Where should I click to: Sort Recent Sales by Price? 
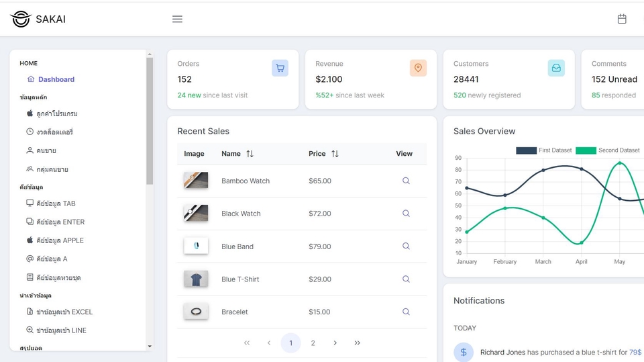(x=335, y=154)
